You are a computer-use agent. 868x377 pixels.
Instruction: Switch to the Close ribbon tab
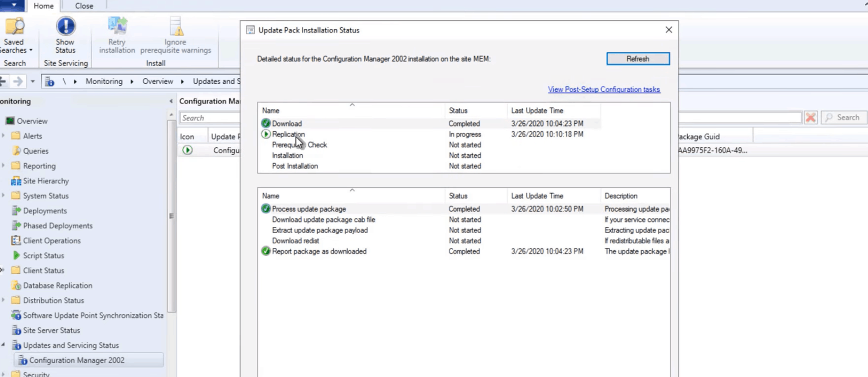[x=84, y=6]
